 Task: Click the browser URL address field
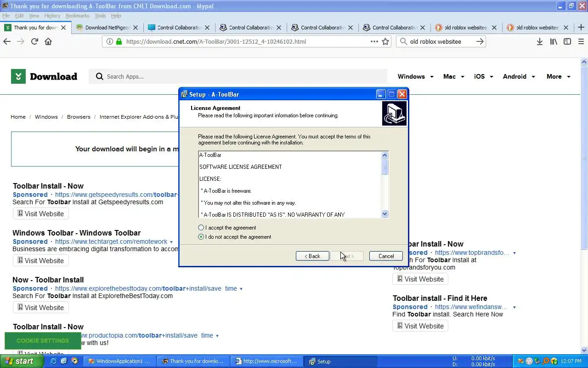(246, 41)
